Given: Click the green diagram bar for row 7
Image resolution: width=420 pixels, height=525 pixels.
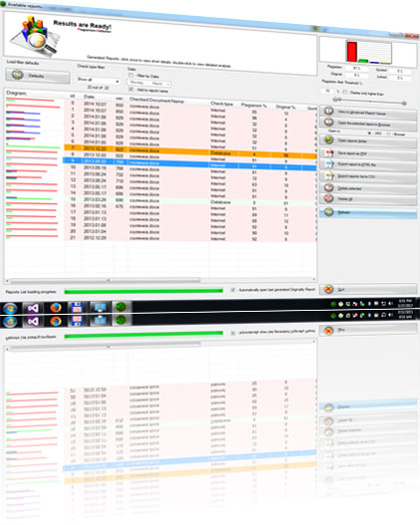Looking at the screenshot, I should (33, 146).
